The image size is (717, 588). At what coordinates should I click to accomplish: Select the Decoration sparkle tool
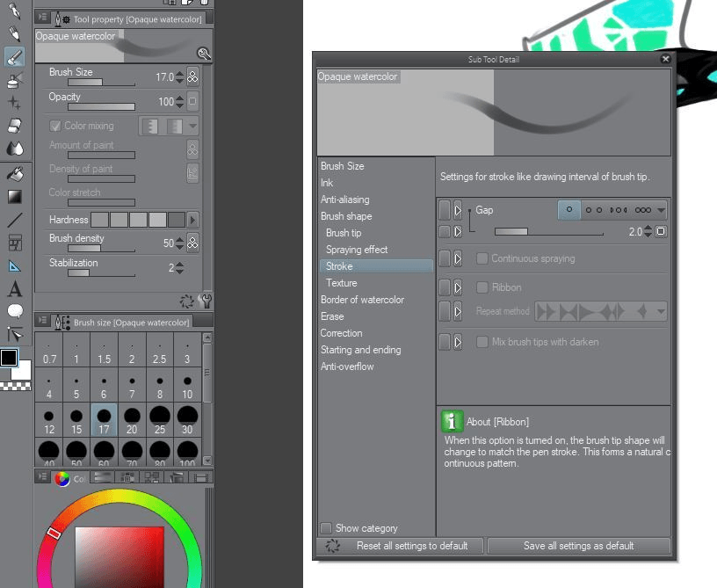coord(15,103)
